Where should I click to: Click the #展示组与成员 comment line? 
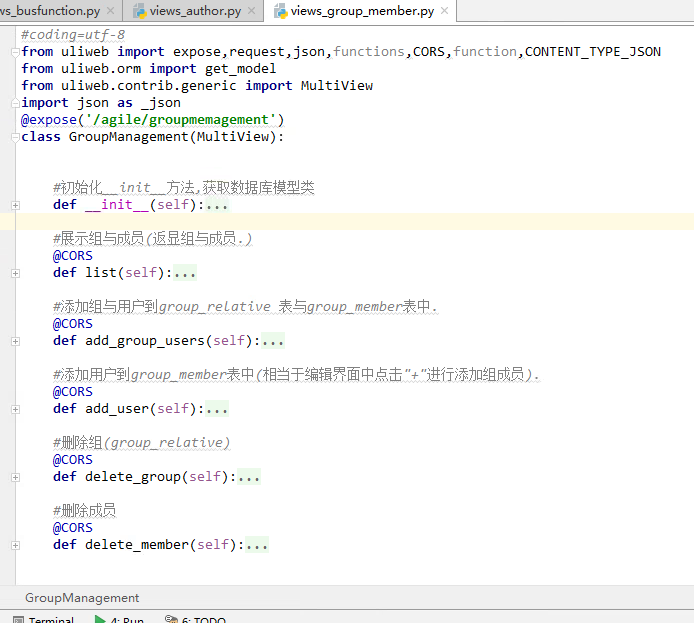click(x=153, y=238)
